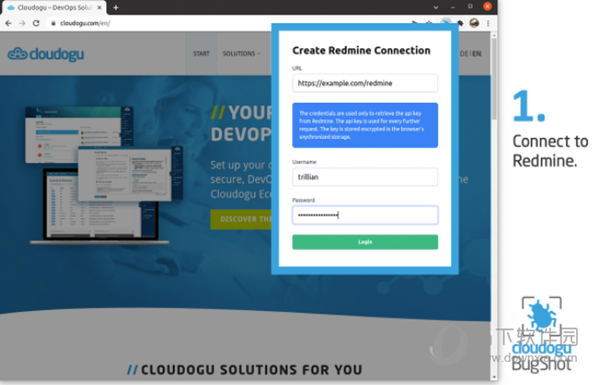Click the URL field with https://example.com/redmine
This screenshot has width=600, height=385.
[365, 83]
